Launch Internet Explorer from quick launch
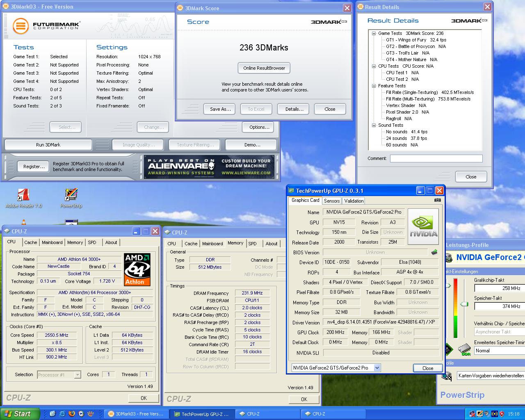The height and width of the screenshot is (420, 525). click(62, 414)
